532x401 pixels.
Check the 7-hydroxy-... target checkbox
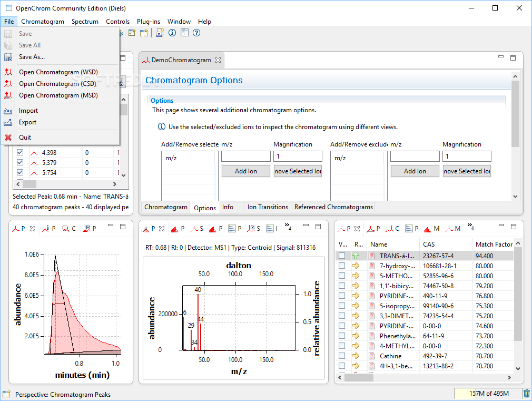[342, 266]
